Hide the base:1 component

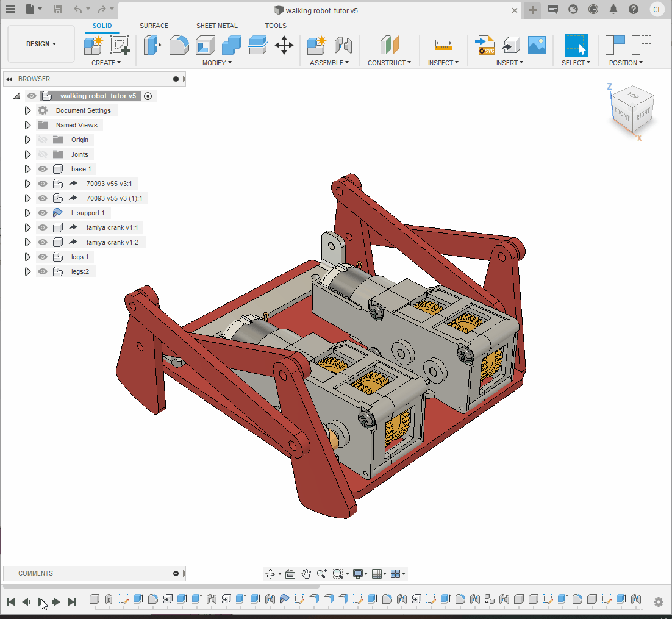click(43, 169)
